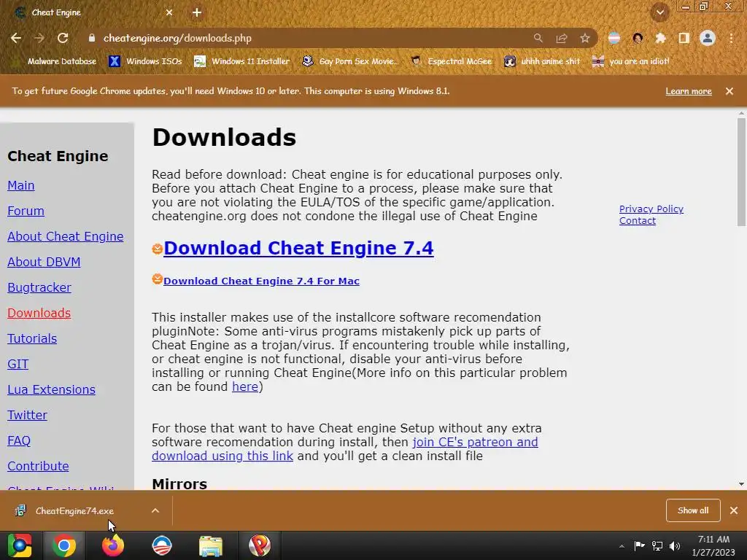
Task: Expand the tab search dropdown arrow
Action: click(x=660, y=13)
